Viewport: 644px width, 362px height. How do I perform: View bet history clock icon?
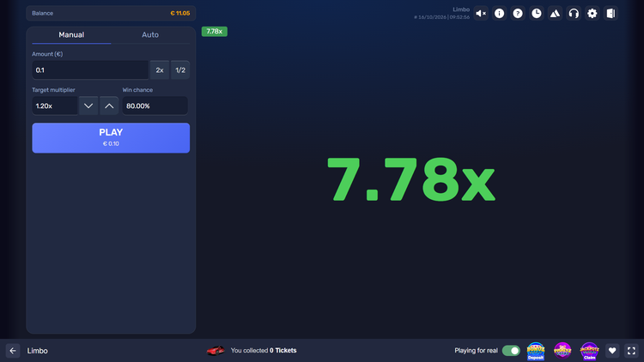pos(537,14)
